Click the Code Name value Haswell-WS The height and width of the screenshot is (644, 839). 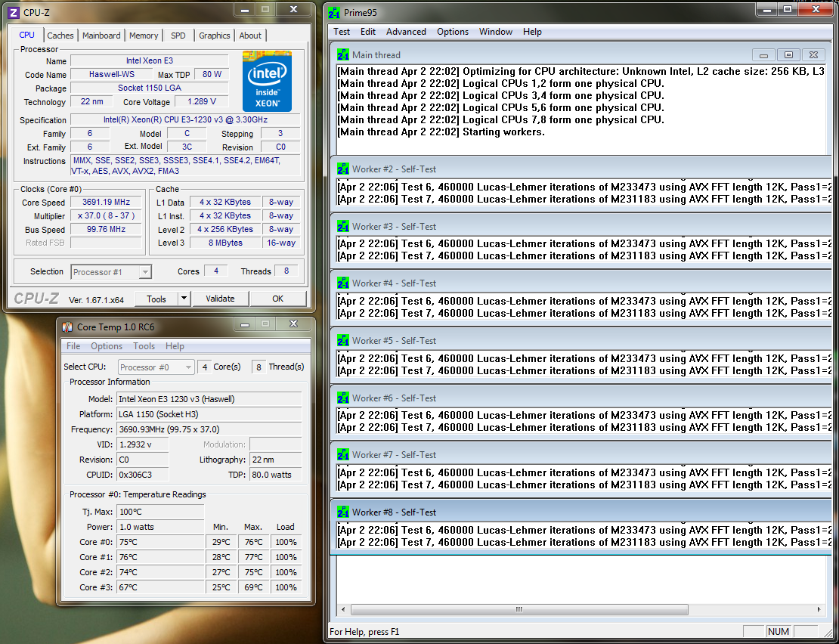click(112, 74)
